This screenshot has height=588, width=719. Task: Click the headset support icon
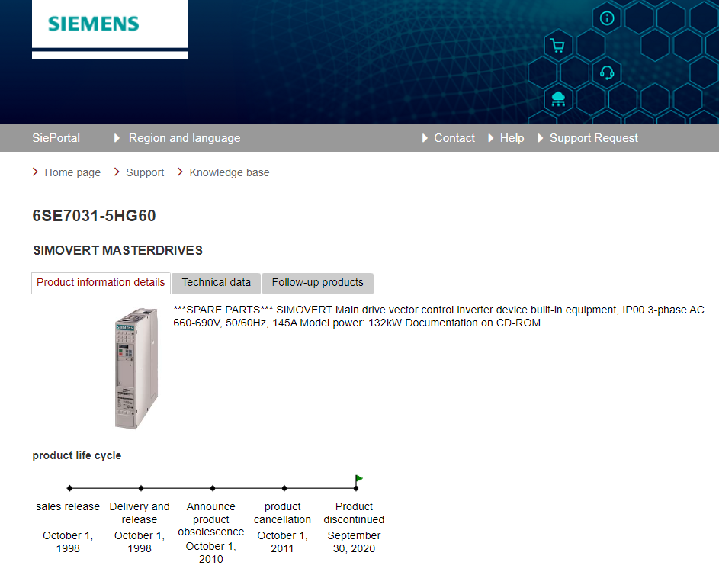(x=607, y=72)
